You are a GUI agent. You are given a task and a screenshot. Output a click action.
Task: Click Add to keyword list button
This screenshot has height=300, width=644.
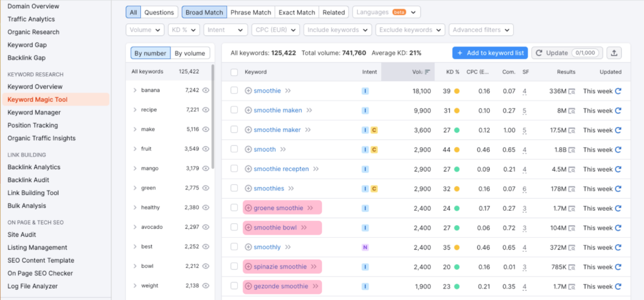[490, 53]
